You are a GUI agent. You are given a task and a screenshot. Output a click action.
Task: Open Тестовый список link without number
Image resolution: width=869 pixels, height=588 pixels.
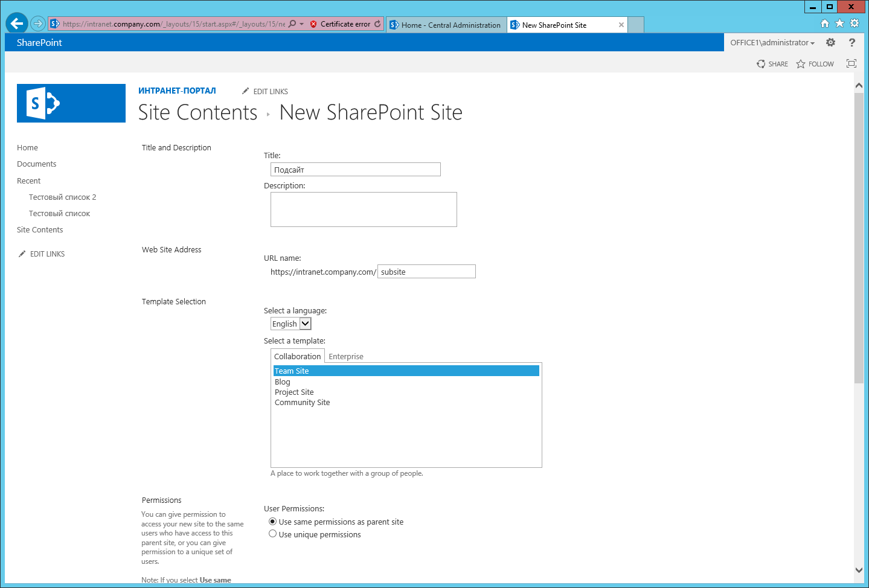click(60, 214)
